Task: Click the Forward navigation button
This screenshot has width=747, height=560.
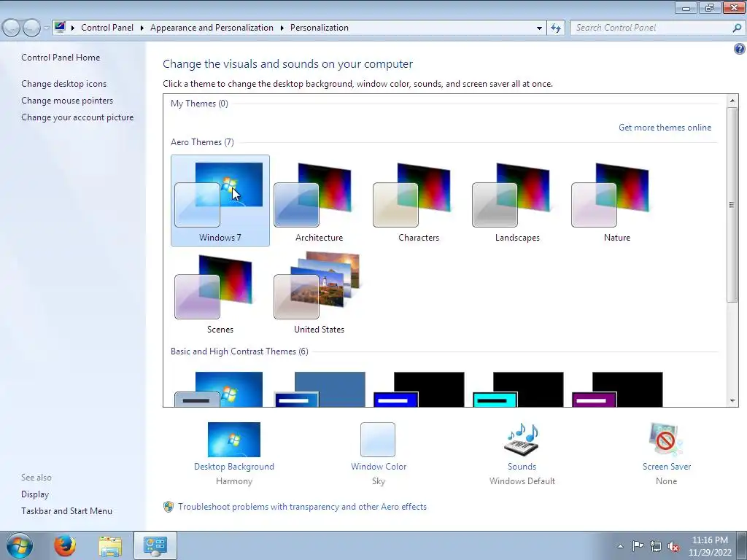Action: 31,28
